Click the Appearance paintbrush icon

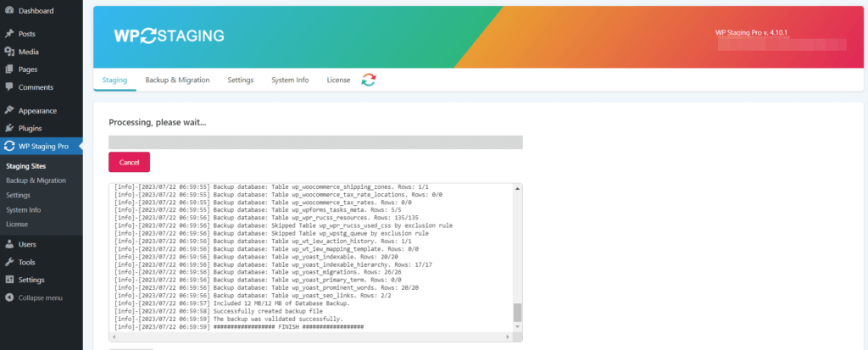pos(8,110)
